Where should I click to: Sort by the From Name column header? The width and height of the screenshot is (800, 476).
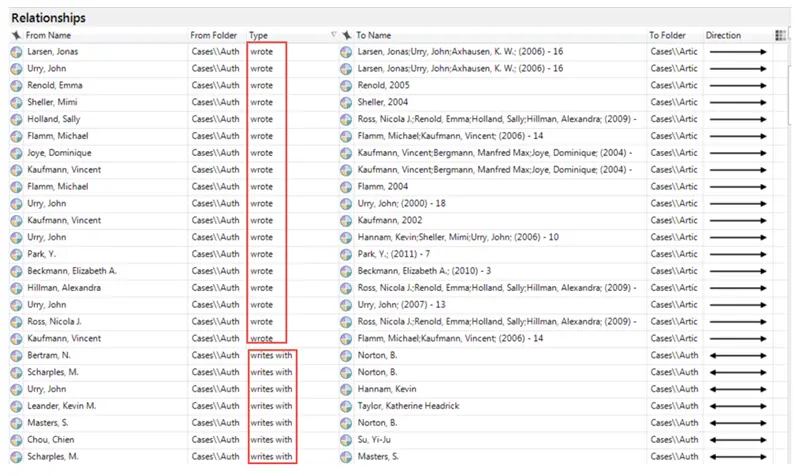pyautogui.click(x=48, y=35)
